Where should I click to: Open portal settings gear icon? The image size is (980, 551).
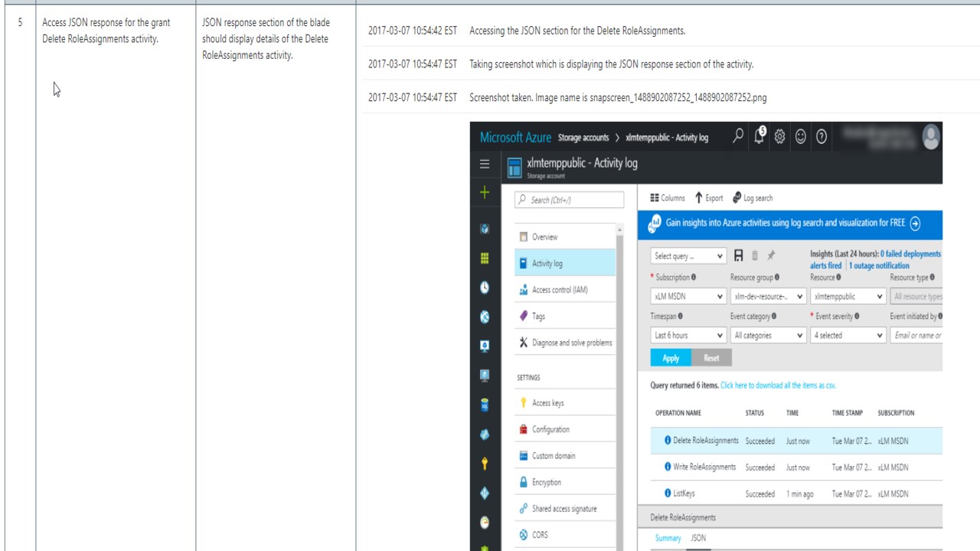point(780,137)
